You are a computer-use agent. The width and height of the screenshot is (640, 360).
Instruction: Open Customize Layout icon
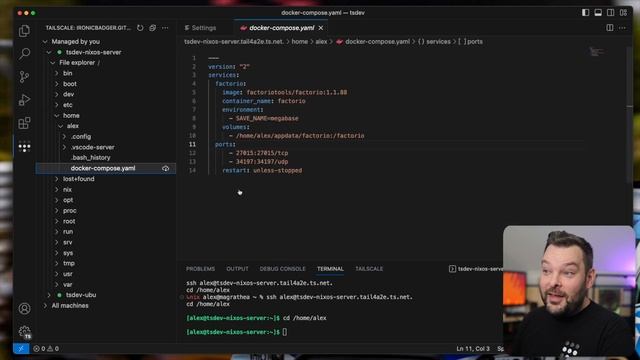coord(623,13)
